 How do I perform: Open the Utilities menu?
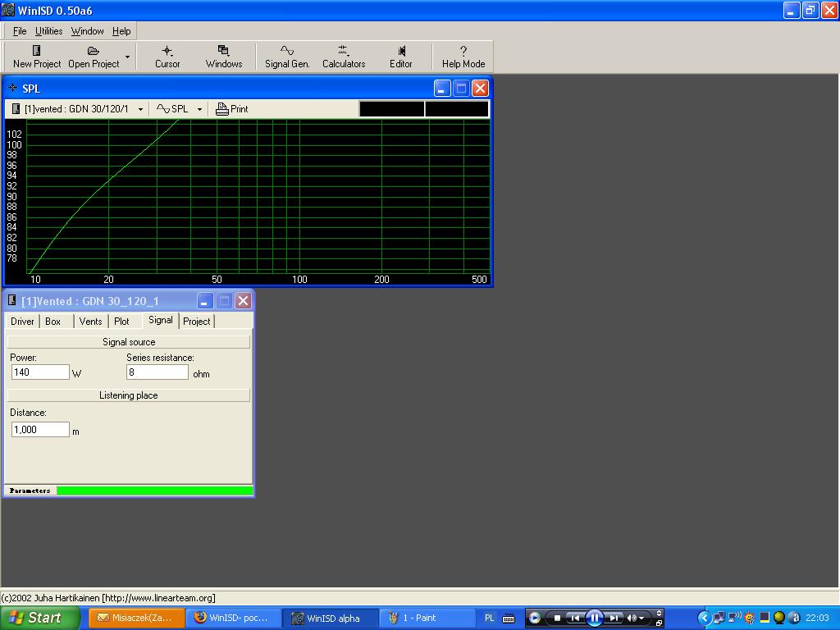point(48,31)
